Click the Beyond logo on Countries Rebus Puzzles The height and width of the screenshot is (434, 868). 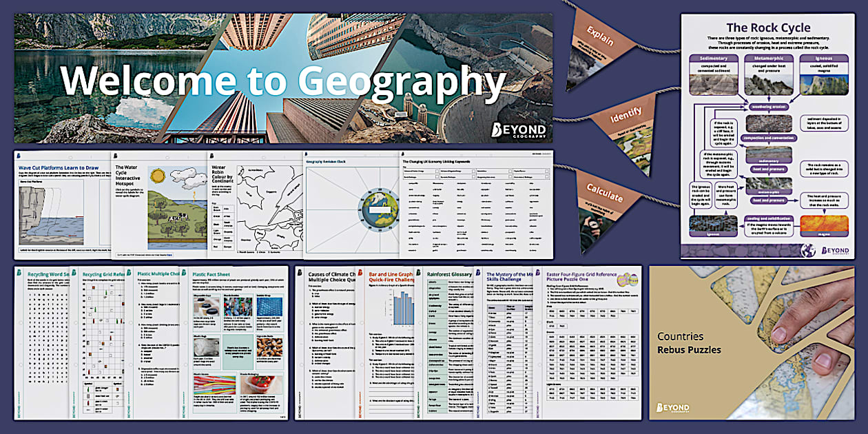(x=674, y=406)
